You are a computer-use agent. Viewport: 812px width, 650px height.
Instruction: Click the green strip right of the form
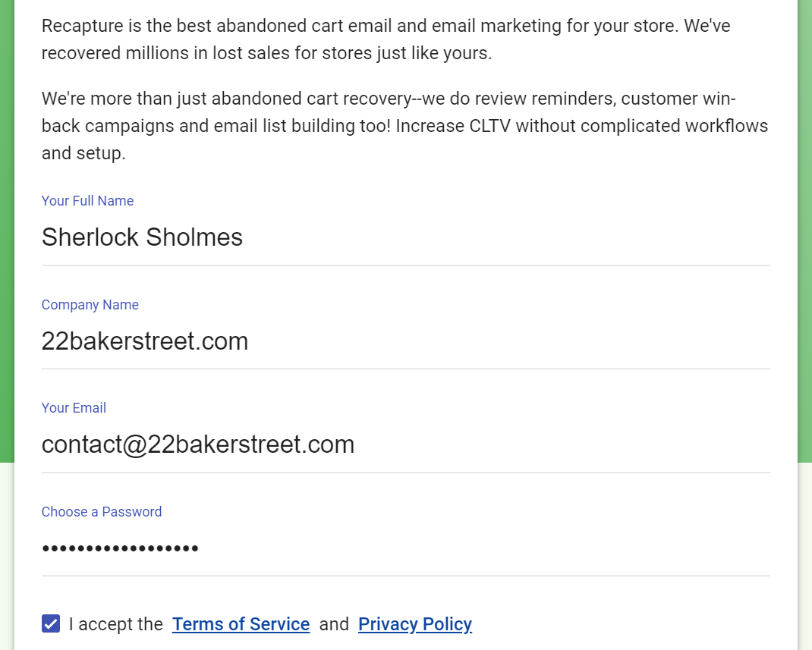(804, 228)
